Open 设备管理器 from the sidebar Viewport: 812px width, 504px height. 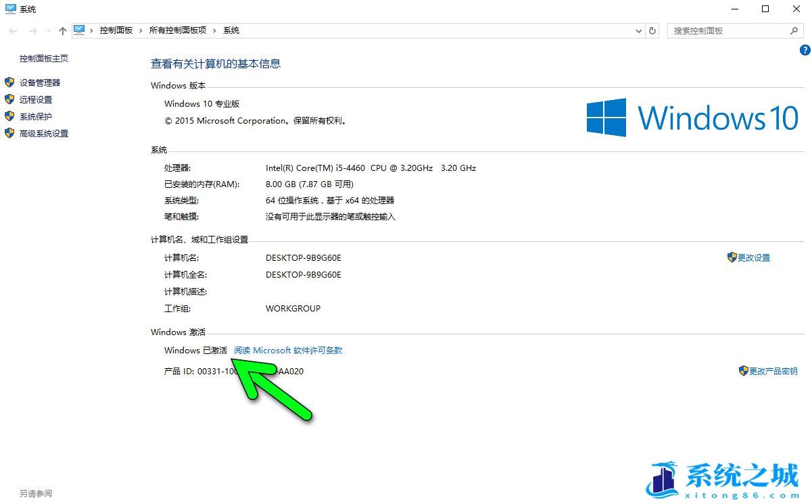pyautogui.click(x=40, y=82)
